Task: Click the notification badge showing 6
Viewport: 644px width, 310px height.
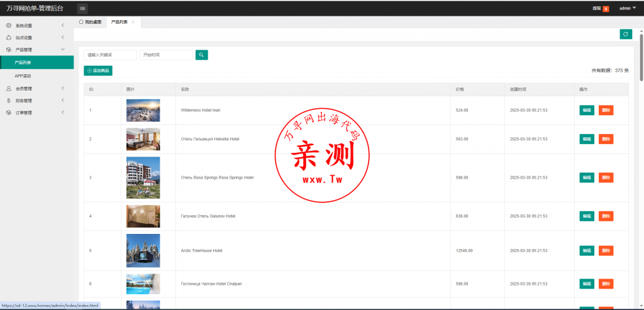Action: [x=606, y=9]
